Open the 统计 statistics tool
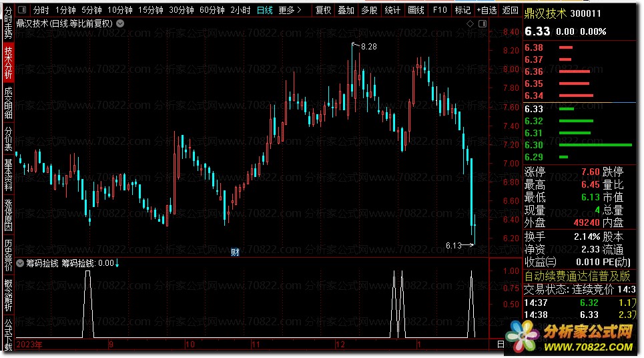Screen dimensions: 644x358 (392, 10)
